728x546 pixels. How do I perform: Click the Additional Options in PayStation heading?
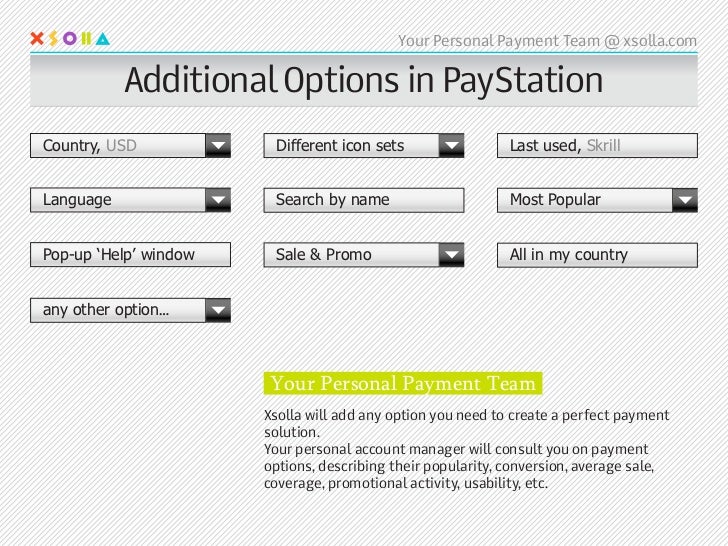coord(364,80)
